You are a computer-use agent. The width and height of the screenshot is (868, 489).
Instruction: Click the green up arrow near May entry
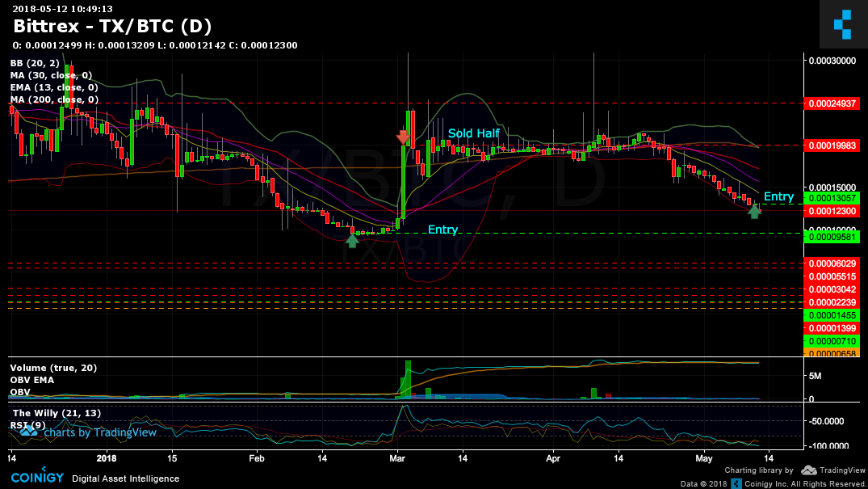(754, 211)
